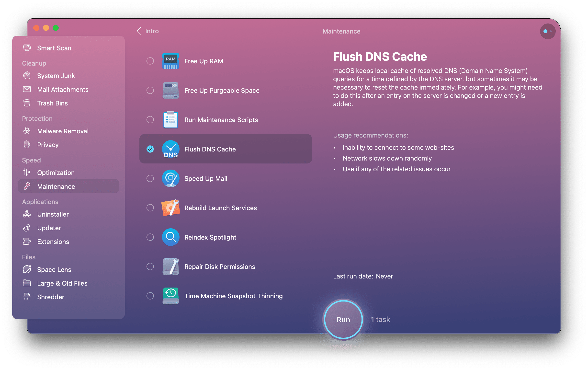The height and width of the screenshot is (370, 588).
Task: Click Run to execute 1 task
Action: (x=343, y=320)
